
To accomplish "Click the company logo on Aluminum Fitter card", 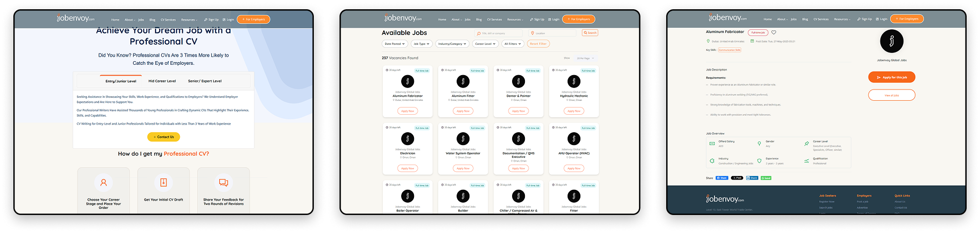I will 463,81.
